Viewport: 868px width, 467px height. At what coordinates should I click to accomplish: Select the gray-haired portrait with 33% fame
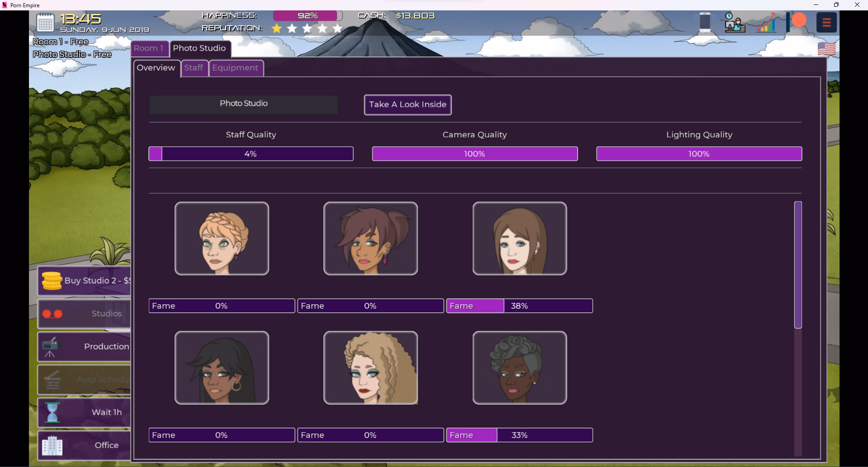[519, 368]
